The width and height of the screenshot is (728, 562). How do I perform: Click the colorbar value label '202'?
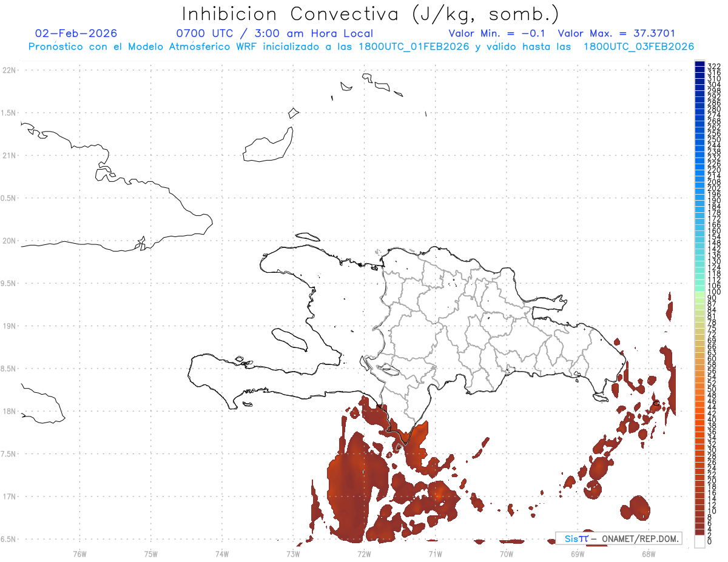(714, 188)
